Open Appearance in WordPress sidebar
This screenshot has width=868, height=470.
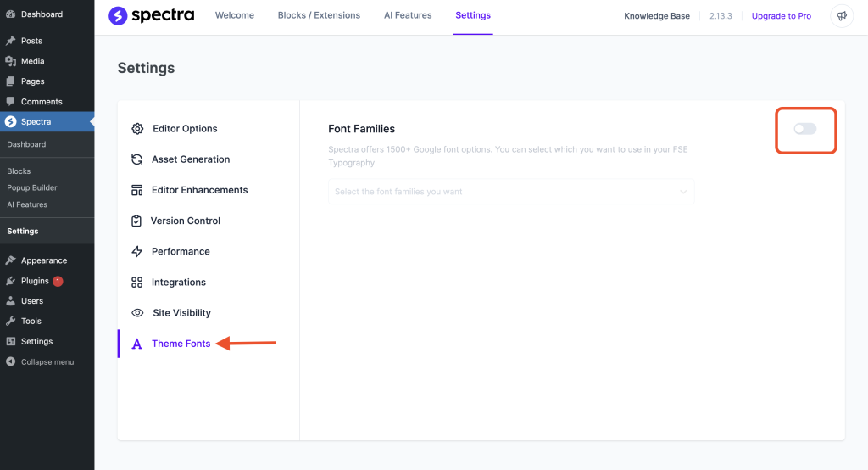click(44, 260)
